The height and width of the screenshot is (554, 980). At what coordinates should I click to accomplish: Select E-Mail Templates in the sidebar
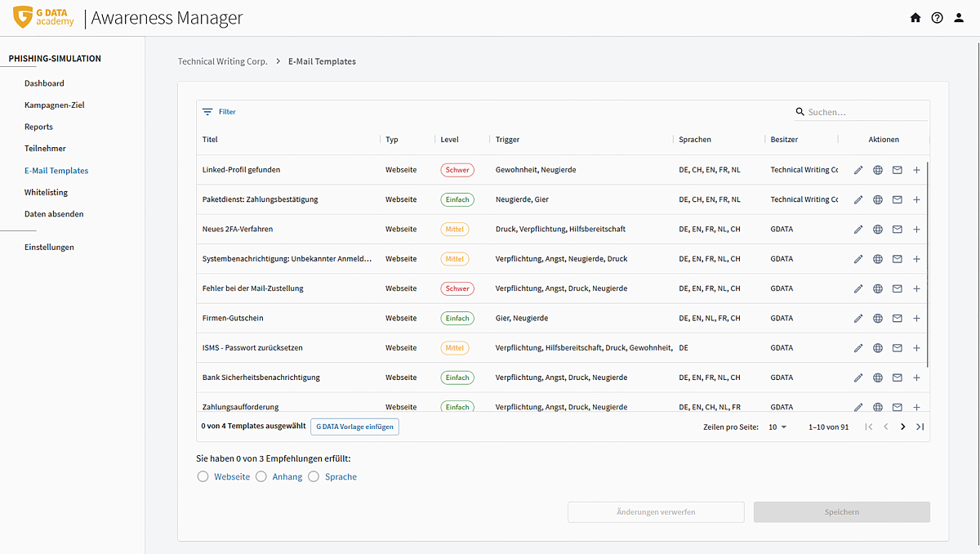pyautogui.click(x=56, y=171)
